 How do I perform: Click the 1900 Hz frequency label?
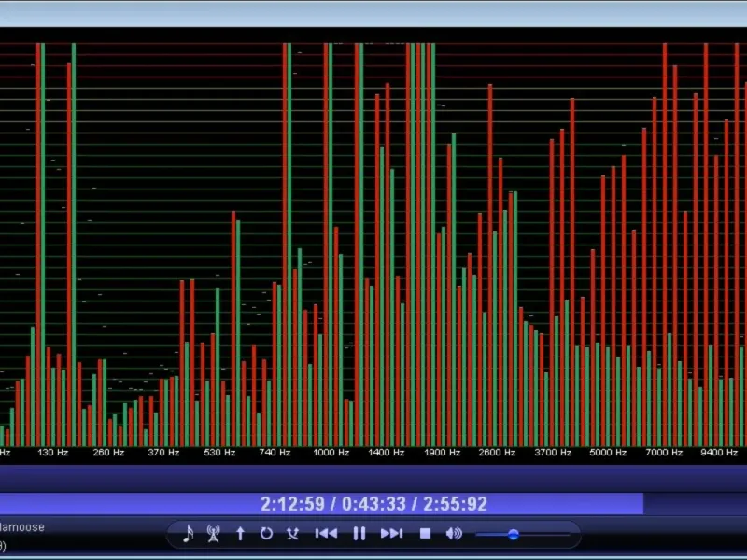442,453
